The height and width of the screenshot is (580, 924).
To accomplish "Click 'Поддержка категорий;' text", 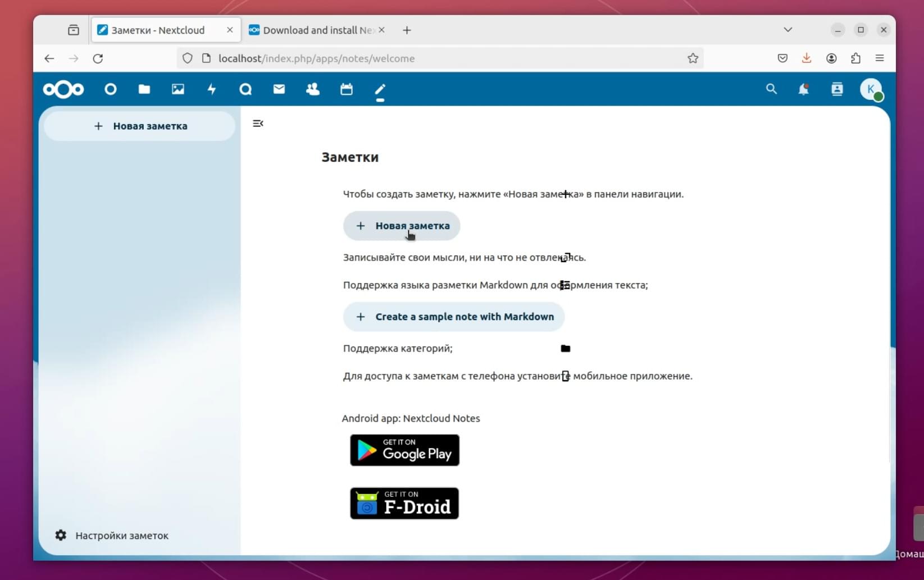I will click(x=398, y=349).
